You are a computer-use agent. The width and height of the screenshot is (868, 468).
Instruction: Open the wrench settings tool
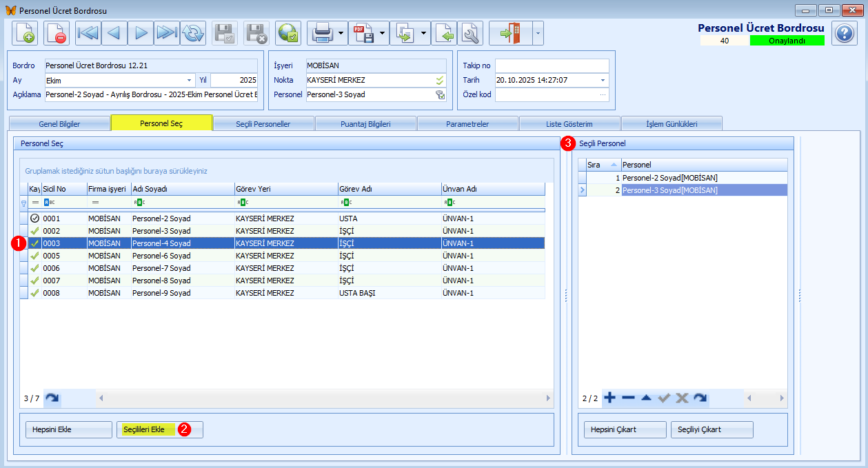pyautogui.click(x=470, y=33)
